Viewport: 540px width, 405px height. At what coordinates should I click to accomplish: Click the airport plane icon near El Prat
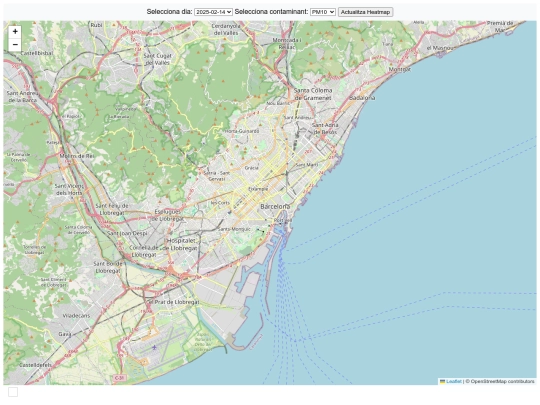tap(154, 347)
